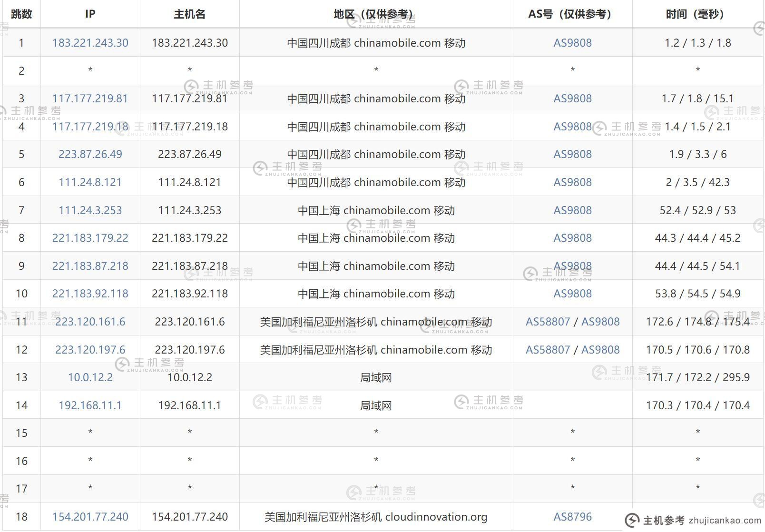Select hostname cell 154.201.77.240
This screenshot has height=532, width=765.
189,517
